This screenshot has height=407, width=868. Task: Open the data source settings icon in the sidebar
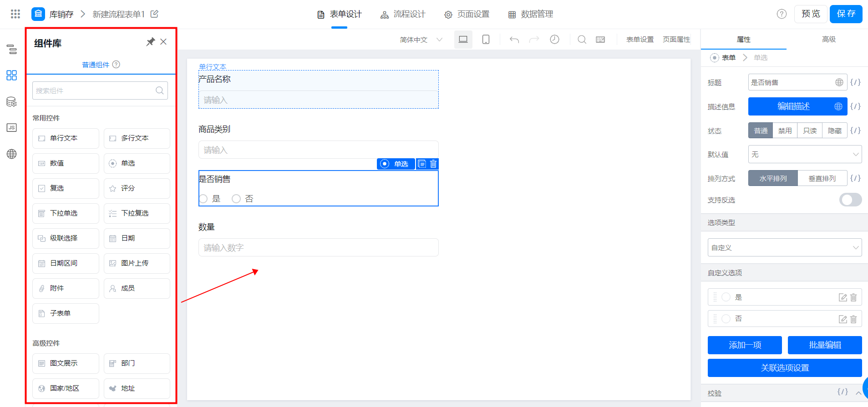pos(12,102)
